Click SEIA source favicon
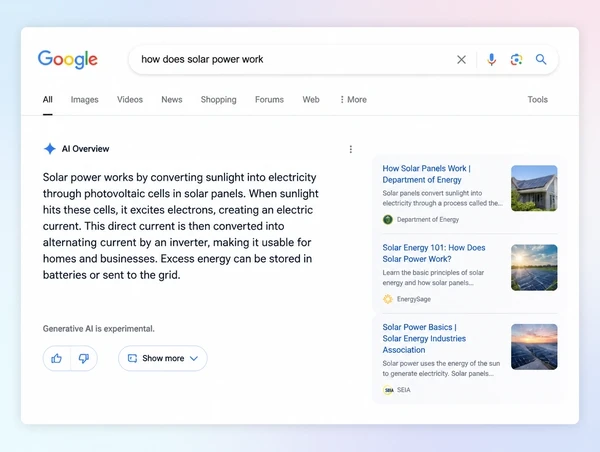600x452 pixels. click(388, 390)
